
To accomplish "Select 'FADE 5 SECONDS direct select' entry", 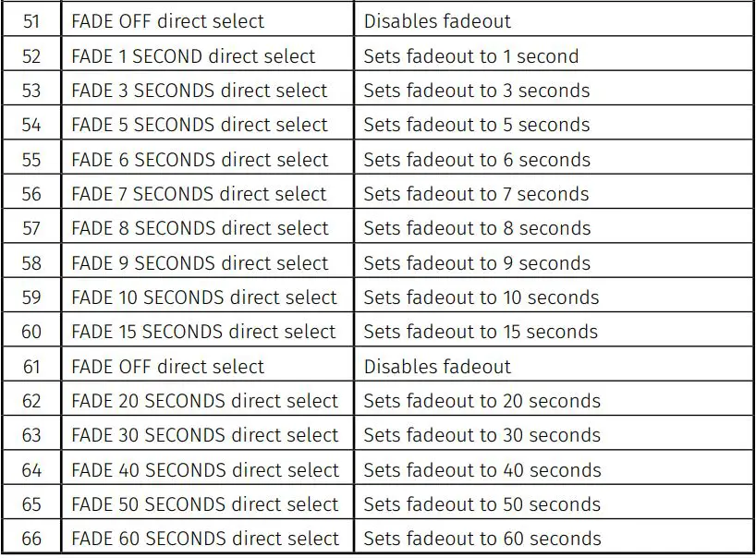I will coord(199,125).
